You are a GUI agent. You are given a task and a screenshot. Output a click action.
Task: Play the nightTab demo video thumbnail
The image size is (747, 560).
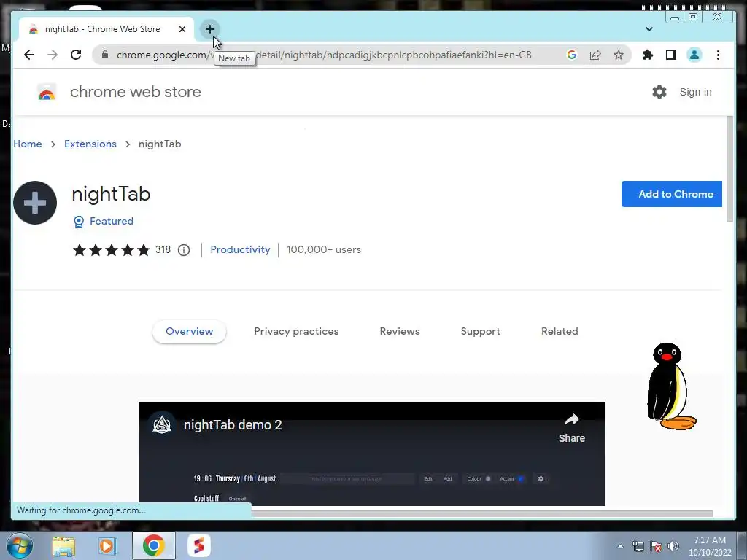(x=372, y=454)
